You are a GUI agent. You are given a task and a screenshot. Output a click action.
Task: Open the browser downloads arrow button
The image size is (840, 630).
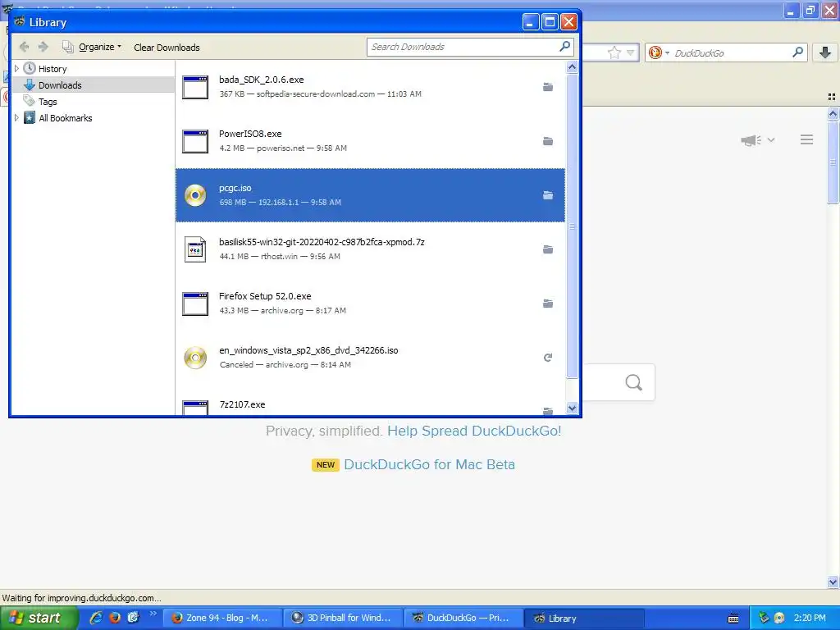(x=825, y=52)
